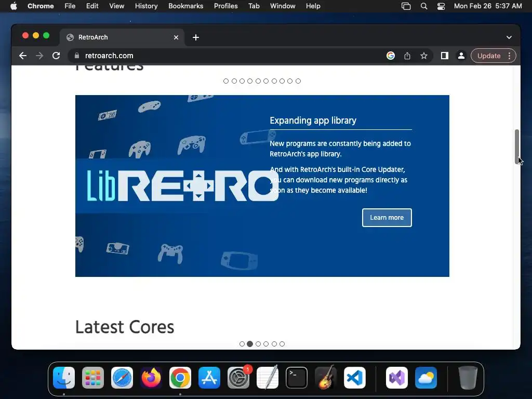Open Chrome three-dot menu
This screenshot has width=532, height=399.
(x=509, y=56)
